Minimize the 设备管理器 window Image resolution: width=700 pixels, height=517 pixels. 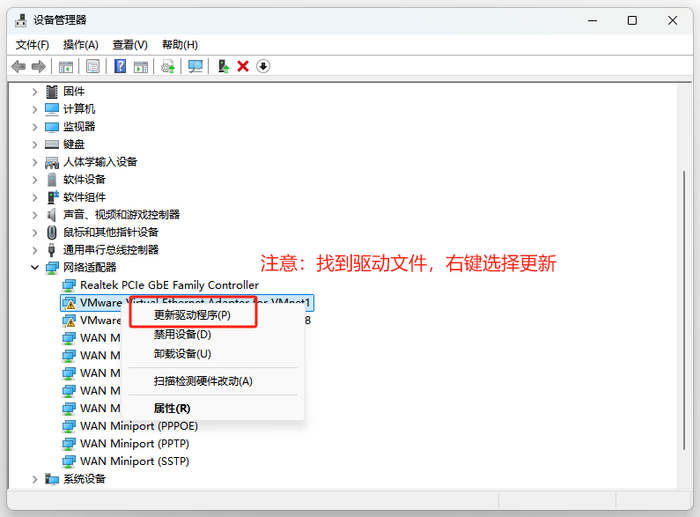[592, 21]
